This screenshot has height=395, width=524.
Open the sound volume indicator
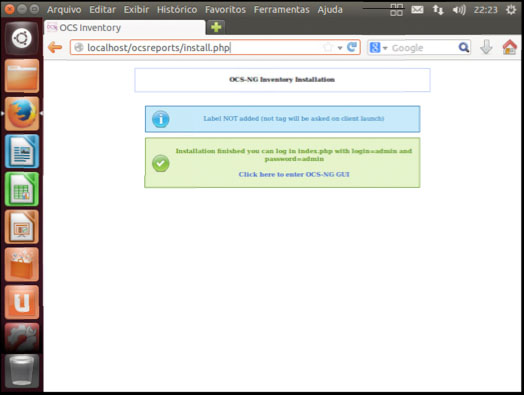(459, 10)
